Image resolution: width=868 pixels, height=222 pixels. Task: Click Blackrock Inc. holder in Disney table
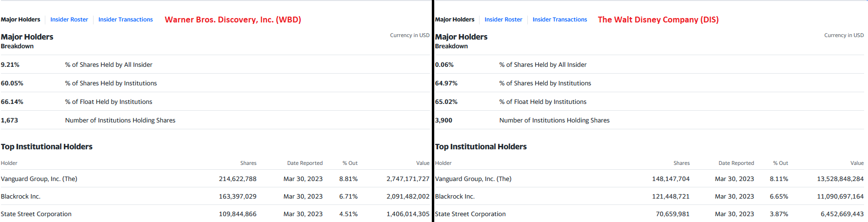coord(455,197)
